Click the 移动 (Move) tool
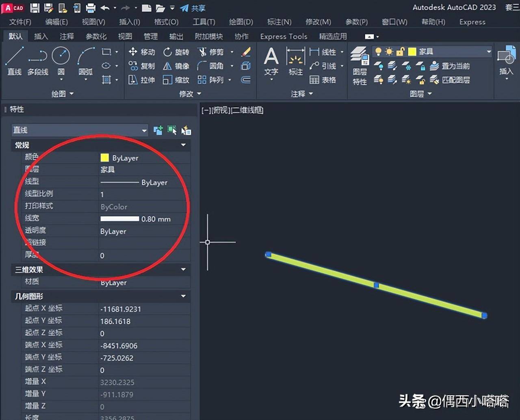This screenshot has width=520, height=420. [142, 52]
